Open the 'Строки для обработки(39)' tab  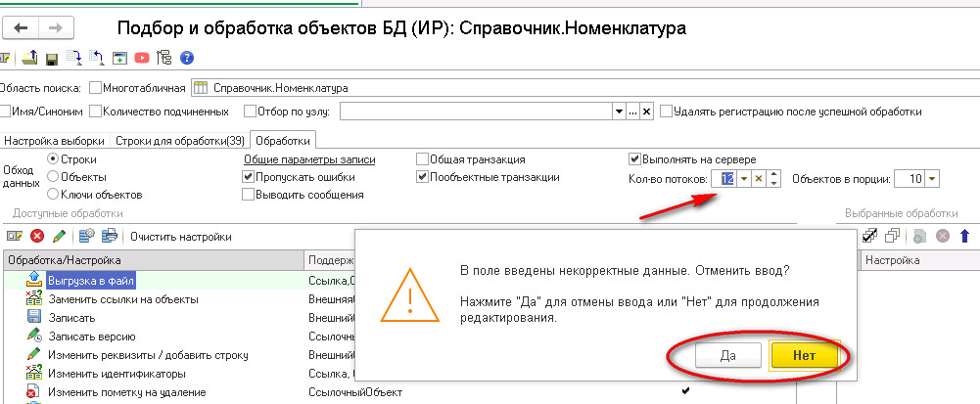(x=180, y=140)
